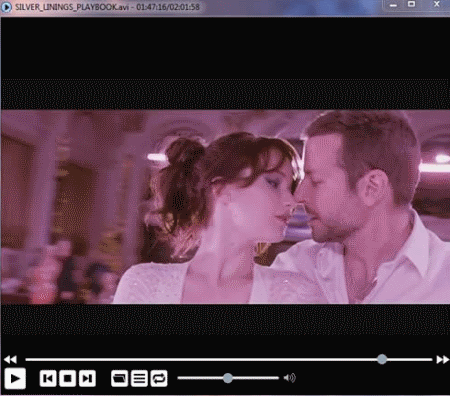Click the player app icon in the title bar

click(x=6, y=7)
